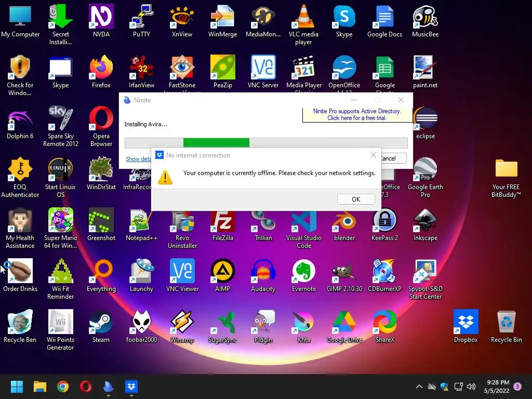Screen dimensions: 532x399
Task: Open the Dropbox desktop icon
Action: (465, 326)
